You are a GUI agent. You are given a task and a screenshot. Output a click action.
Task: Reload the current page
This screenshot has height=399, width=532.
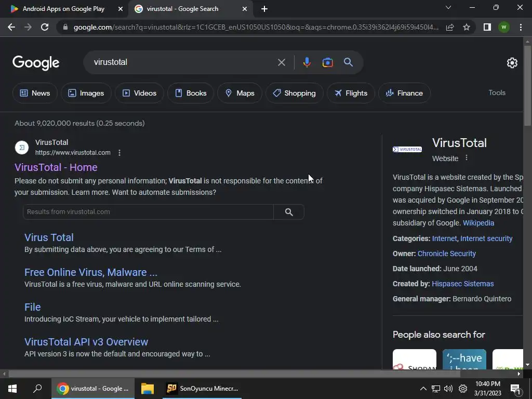coord(45,27)
